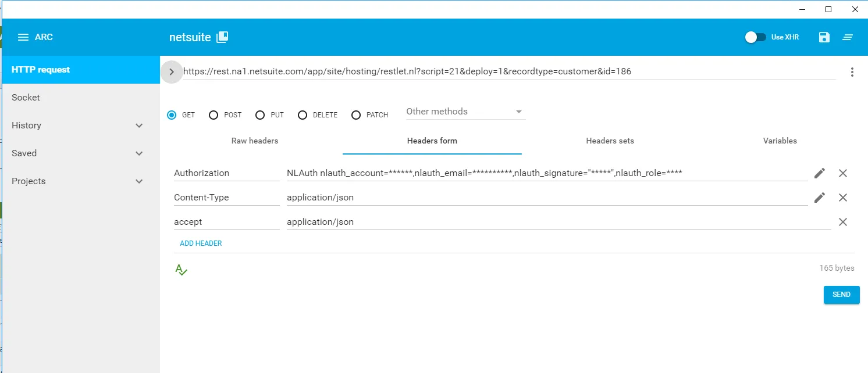Viewport: 868px width, 373px height.
Task: Click the green headers validation icon
Action: (182, 270)
